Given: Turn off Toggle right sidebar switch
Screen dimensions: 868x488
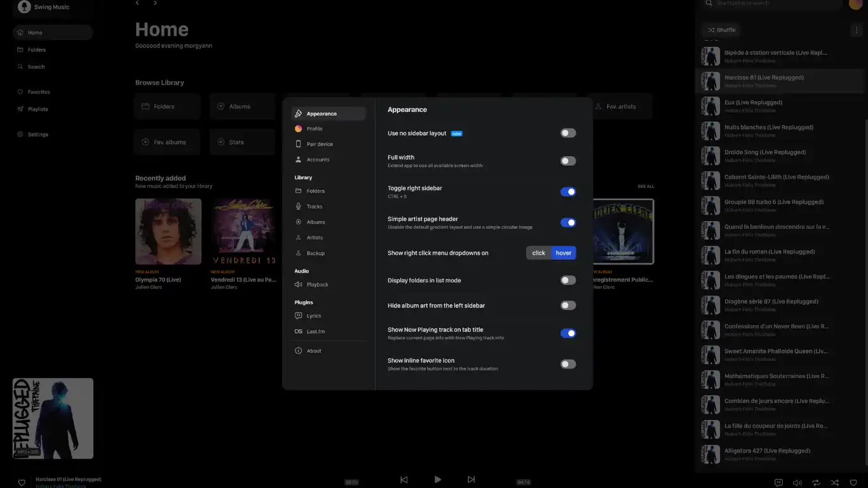Looking at the screenshot, I should (x=568, y=192).
